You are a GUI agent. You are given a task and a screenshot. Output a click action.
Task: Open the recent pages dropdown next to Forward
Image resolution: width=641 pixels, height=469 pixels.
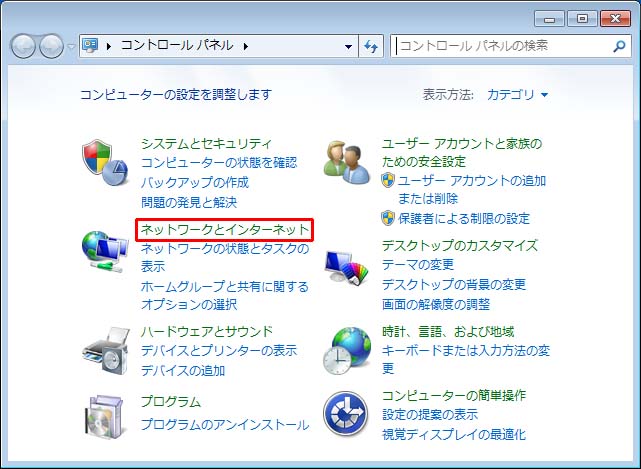pyautogui.click(x=71, y=46)
